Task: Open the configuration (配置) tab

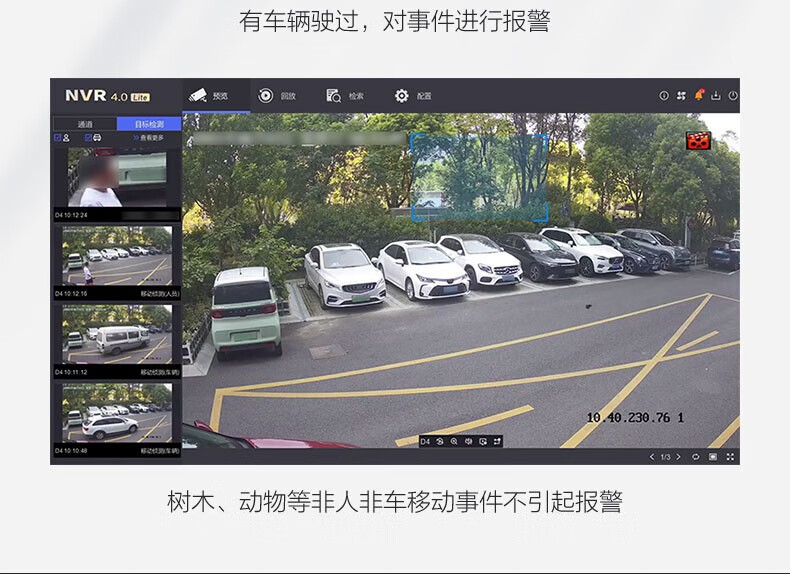Action: coord(413,96)
